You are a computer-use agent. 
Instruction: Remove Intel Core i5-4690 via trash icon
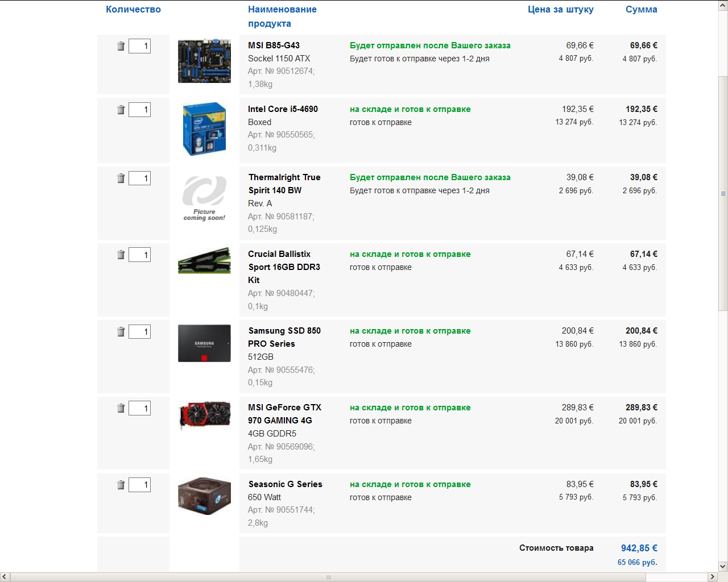pos(121,110)
